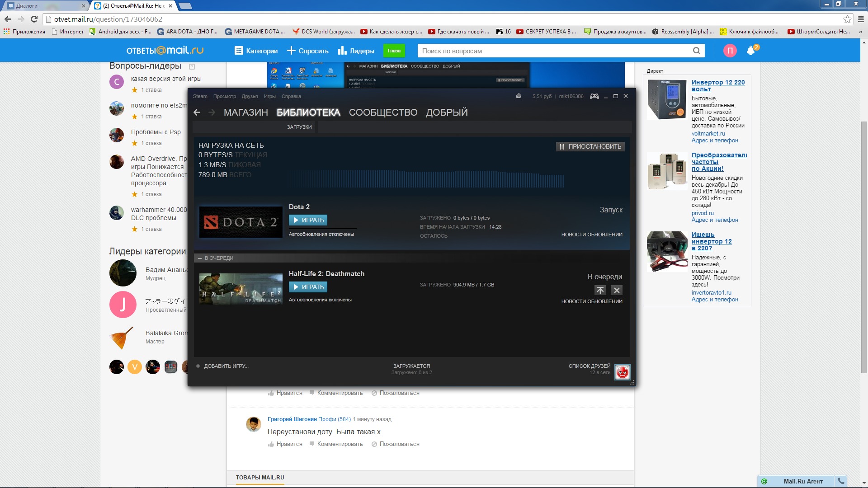Open Mail.Ru notifications bell
This screenshot has width=868, height=488.
click(x=751, y=51)
